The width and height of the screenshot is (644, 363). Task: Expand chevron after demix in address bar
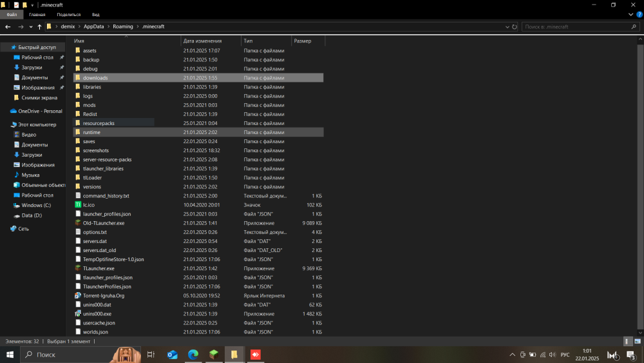[79, 26]
